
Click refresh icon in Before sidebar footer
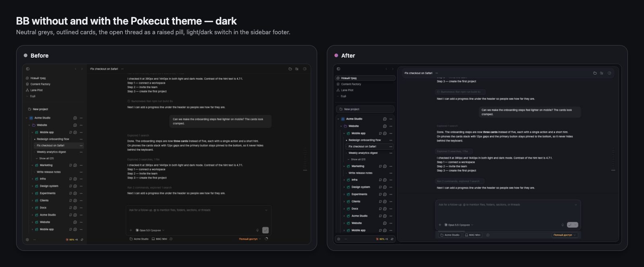[82, 239]
